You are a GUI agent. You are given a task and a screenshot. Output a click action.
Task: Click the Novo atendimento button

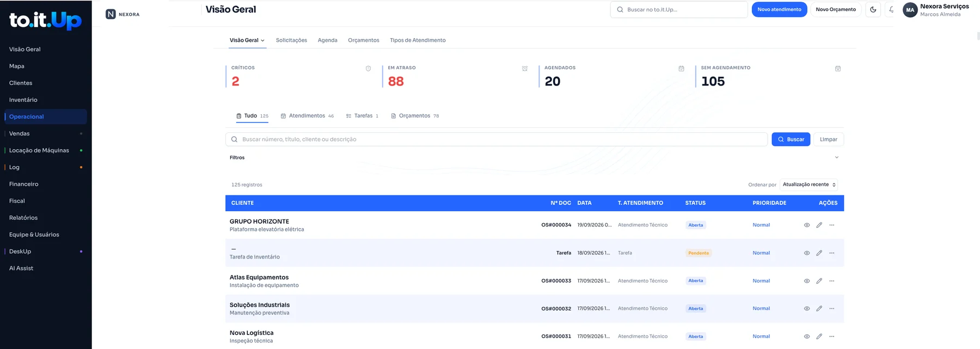point(779,10)
